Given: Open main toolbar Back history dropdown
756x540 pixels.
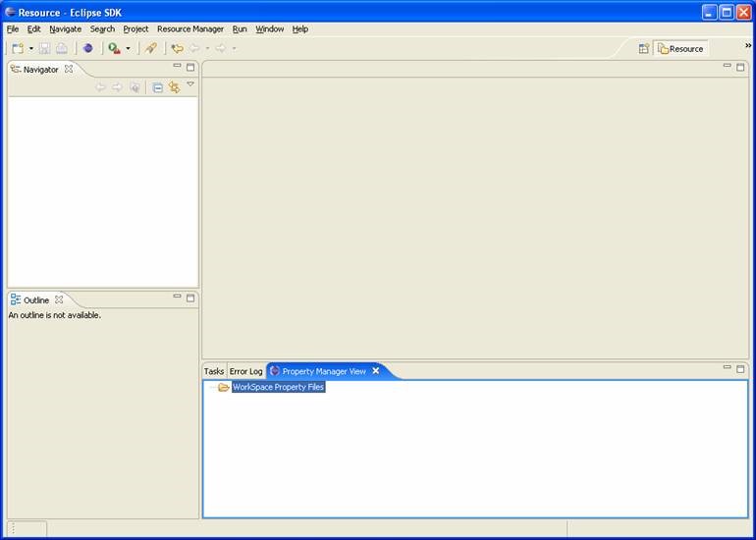Looking at the screenshot, I should [x=207, y=49].
